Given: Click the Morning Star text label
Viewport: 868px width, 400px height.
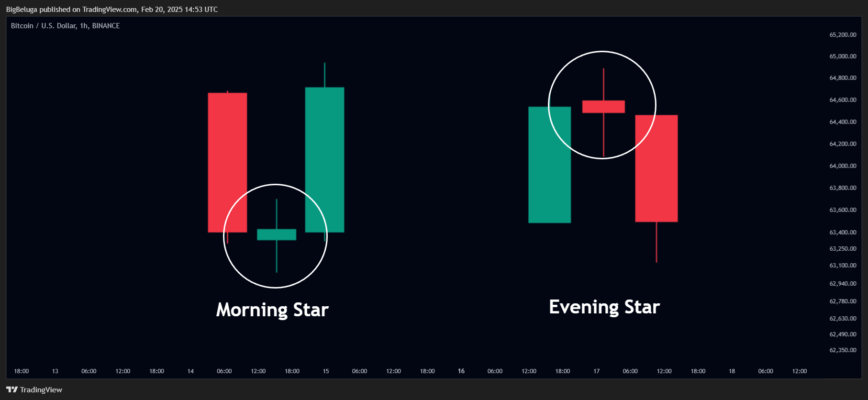Looking at the screenshot, I should 272,310.
